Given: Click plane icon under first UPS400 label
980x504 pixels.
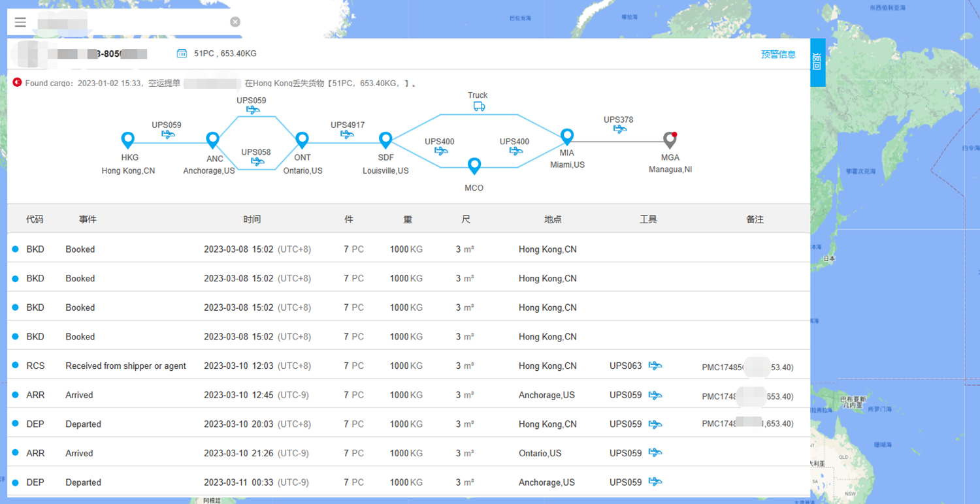Looking at the screenshot, I should pyautogui.click(x=441, y=151).
